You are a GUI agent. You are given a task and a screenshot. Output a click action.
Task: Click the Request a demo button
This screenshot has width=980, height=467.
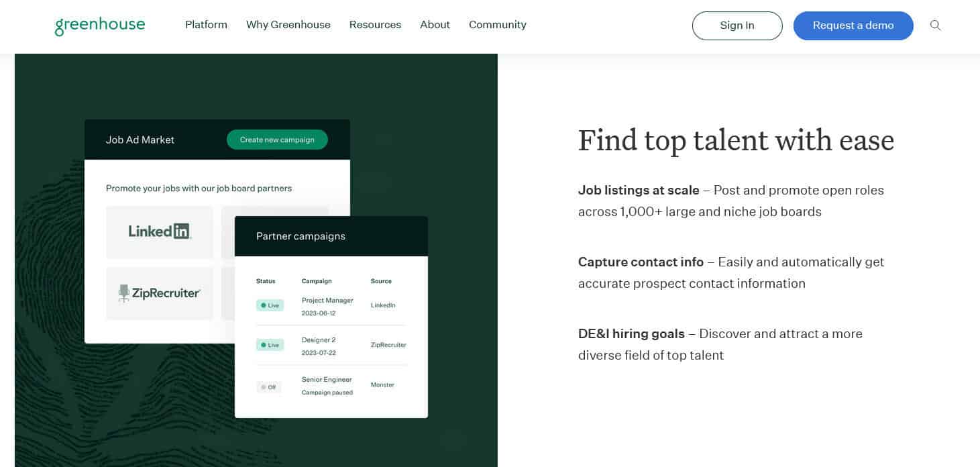(853, 25)
